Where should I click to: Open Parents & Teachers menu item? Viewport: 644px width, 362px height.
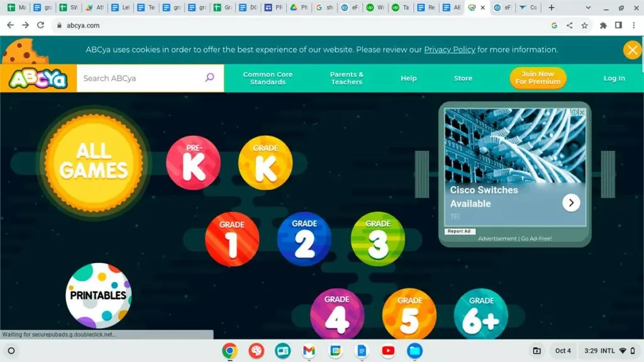pos(347,78)
